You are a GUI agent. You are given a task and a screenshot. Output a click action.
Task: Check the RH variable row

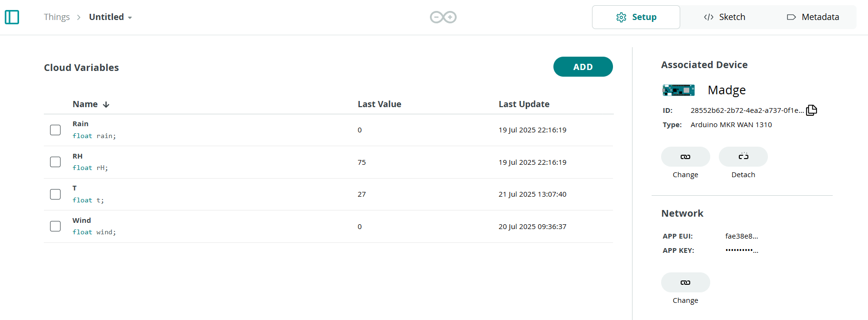[x=55, y=161]
